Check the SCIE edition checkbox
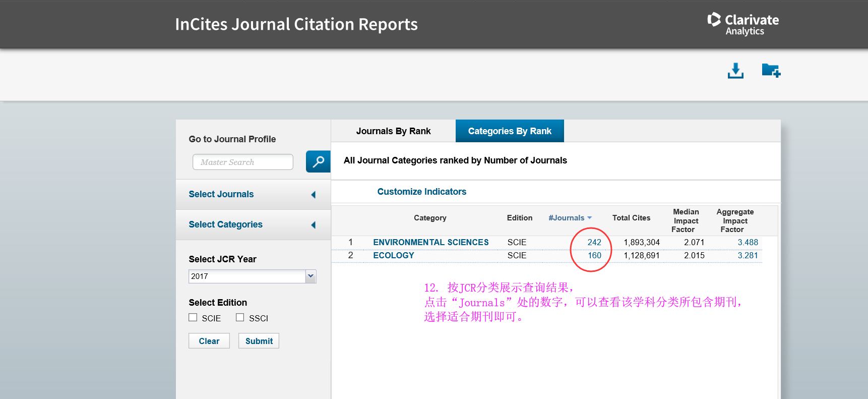The height and width of the screenshot is (399, 868). (x=193, y=317)
